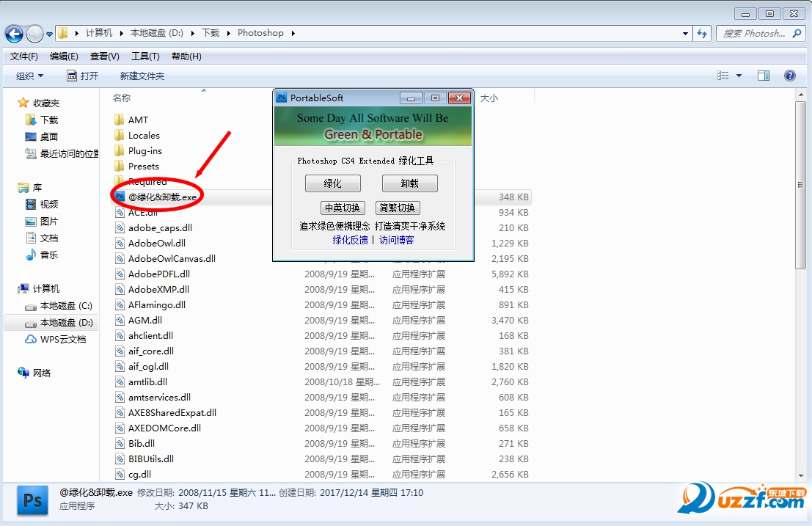This screenshot has height=526, width=812.
Task: Open the 帮助(H) menu
Action: 186,56
